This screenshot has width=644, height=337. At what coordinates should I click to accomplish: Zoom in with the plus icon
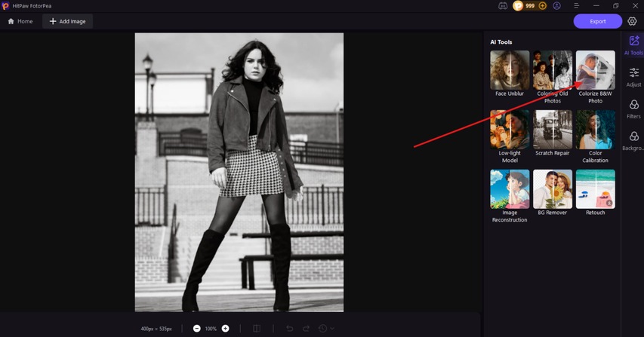(x=225, y=329)
